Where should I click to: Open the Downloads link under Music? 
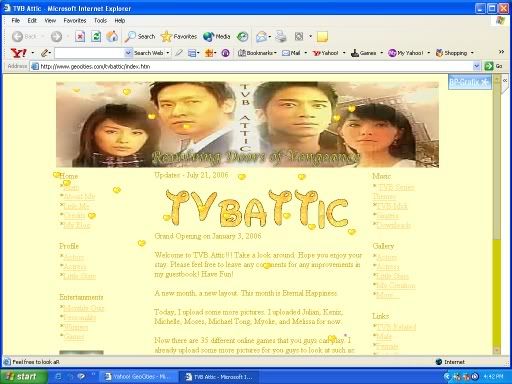tap(393, 225)
